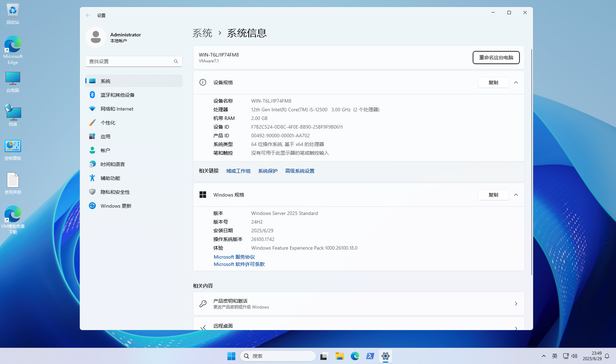
Task: Click 重命名这台电脑 button
Action: coord(496,58)
